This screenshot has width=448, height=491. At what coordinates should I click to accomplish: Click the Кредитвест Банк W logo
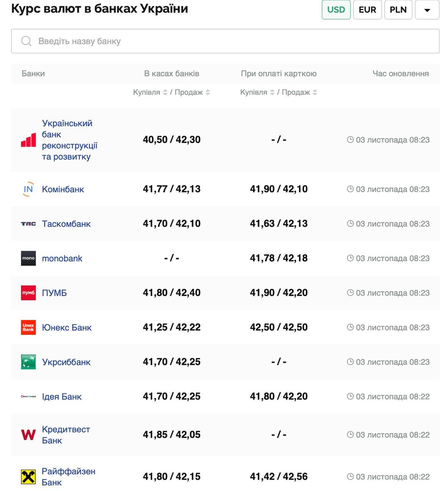(x=28, y=435)
